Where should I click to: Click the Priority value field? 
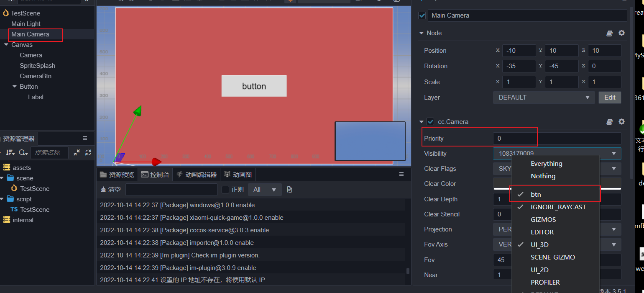coord(557,139)
